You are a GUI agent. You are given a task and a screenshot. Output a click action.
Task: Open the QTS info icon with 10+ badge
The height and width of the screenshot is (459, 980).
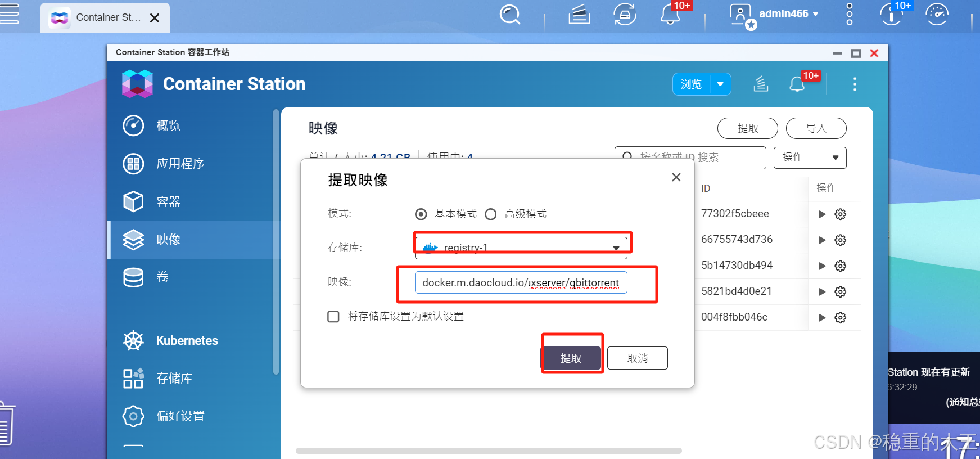(x=891, y=15)
